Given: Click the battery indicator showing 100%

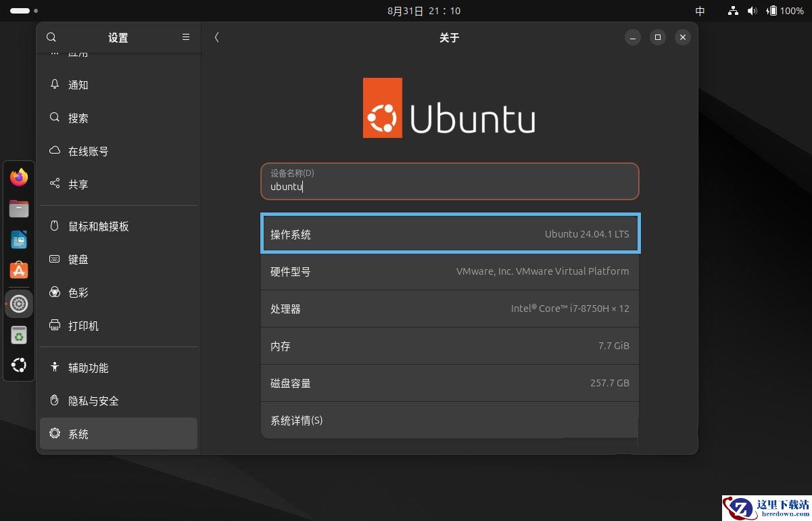Looking at the screenshot, I should click(784, 11).
